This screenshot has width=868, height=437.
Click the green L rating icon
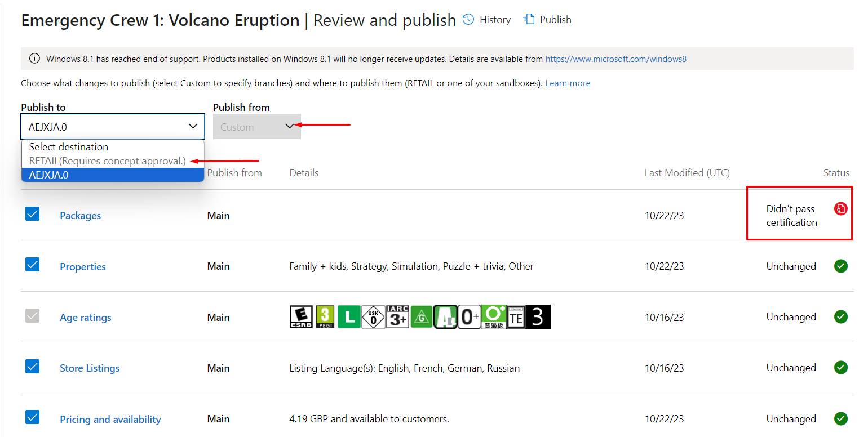click(349, 317)
